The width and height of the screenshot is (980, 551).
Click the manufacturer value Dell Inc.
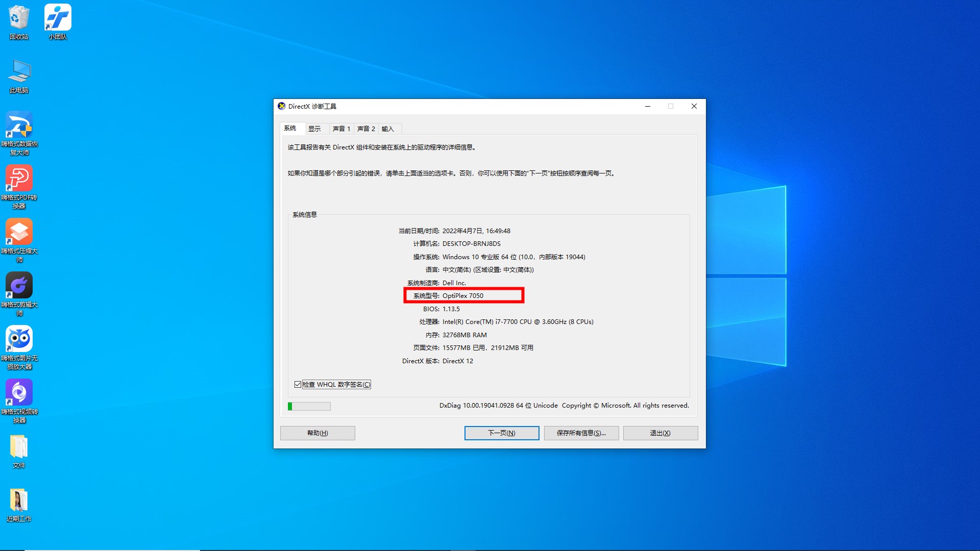(x=454, y=283)
